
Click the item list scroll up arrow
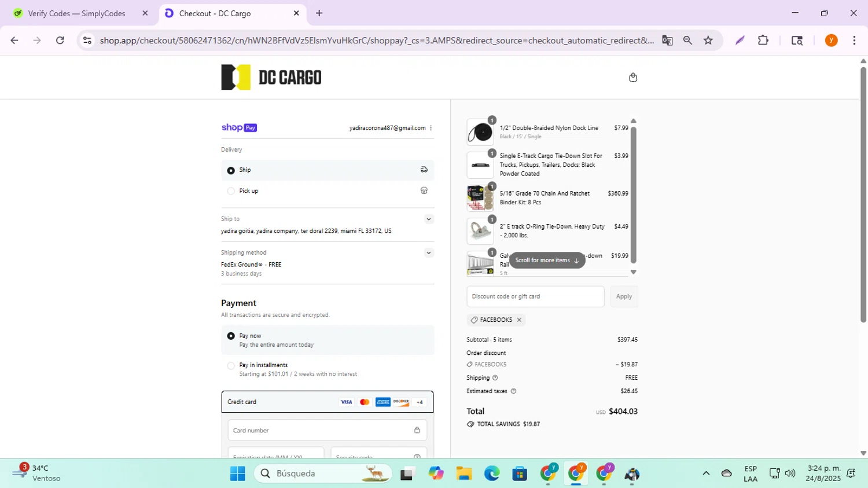point(633,121)
